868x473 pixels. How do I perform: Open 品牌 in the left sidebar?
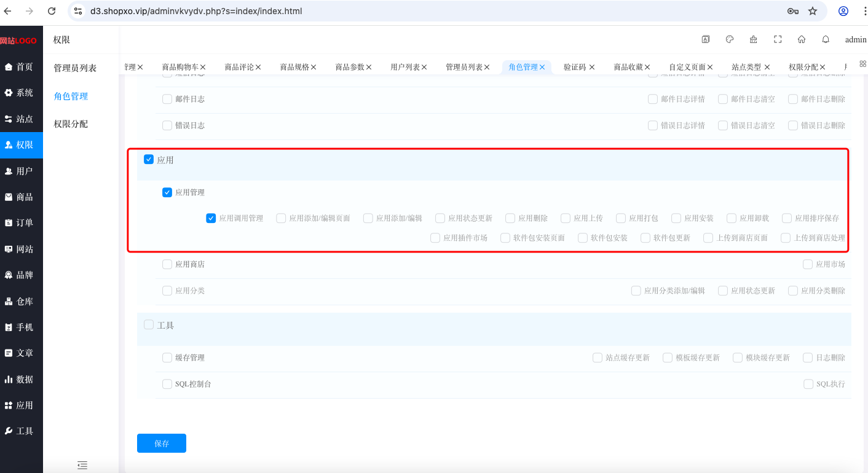tap(22, 275)
